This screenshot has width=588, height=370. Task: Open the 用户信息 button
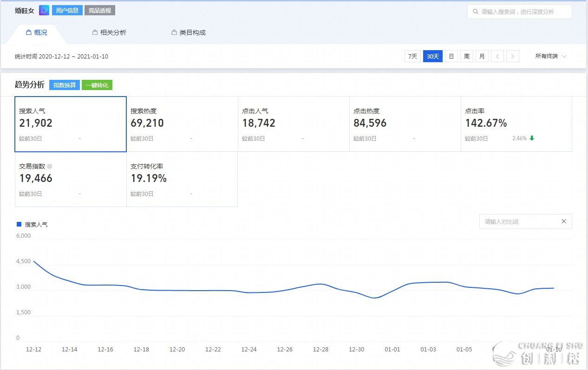tap(67, 10)
